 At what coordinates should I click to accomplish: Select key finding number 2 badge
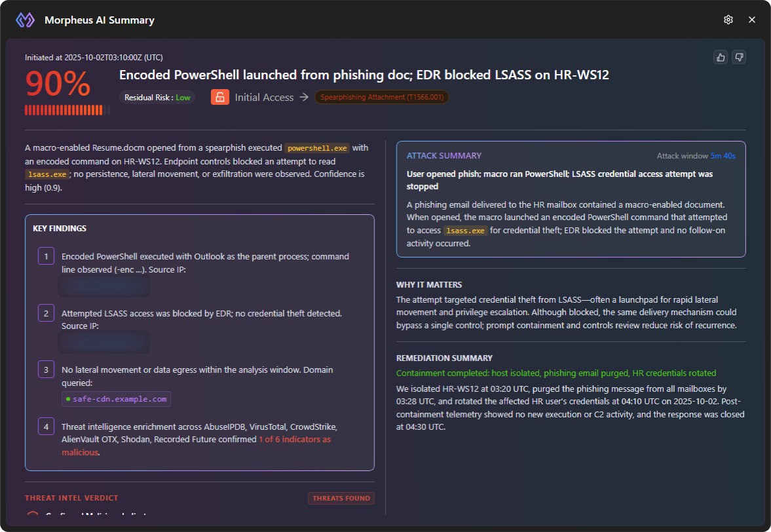point(47,313)
